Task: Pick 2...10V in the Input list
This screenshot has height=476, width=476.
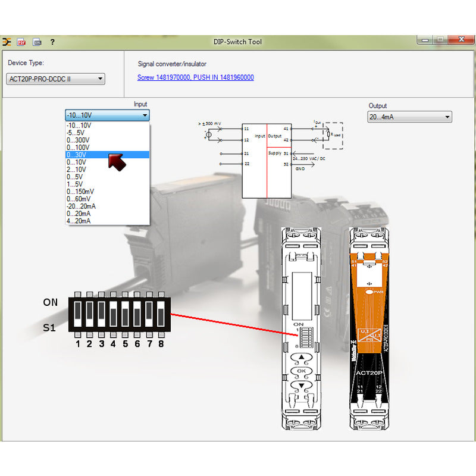Action: (x=108, y=170)
